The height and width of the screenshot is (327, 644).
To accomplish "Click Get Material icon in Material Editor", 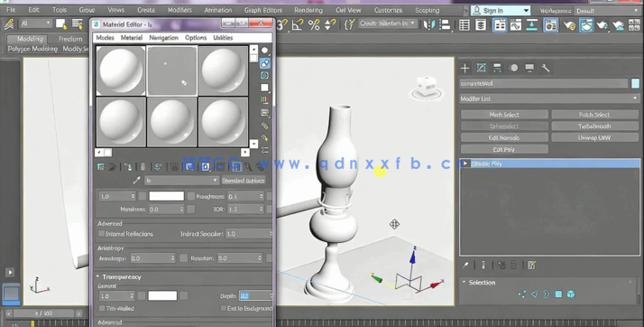I will [101, 166].
